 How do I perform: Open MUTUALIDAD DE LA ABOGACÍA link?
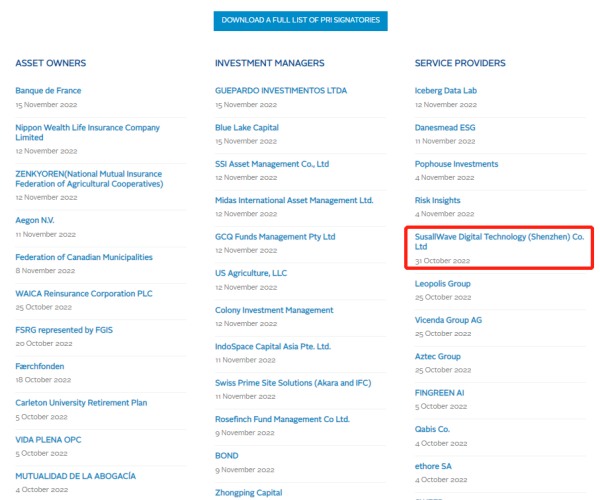(76, 476)
